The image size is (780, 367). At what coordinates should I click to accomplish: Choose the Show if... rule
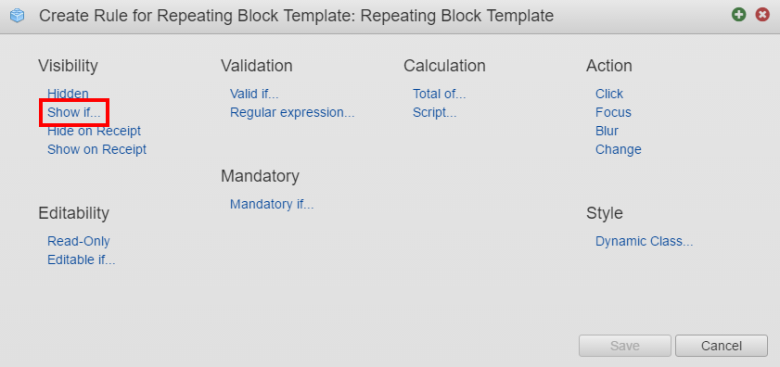[74, 112]
